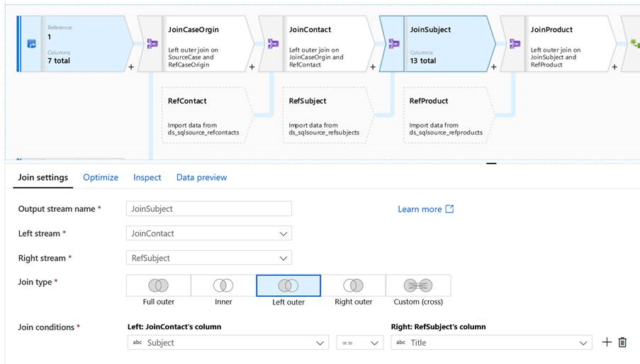The height and width of the screenshot is (364, 640).
Task: Add a new join condition with the plus icon
Action: [x=607, y=343]
